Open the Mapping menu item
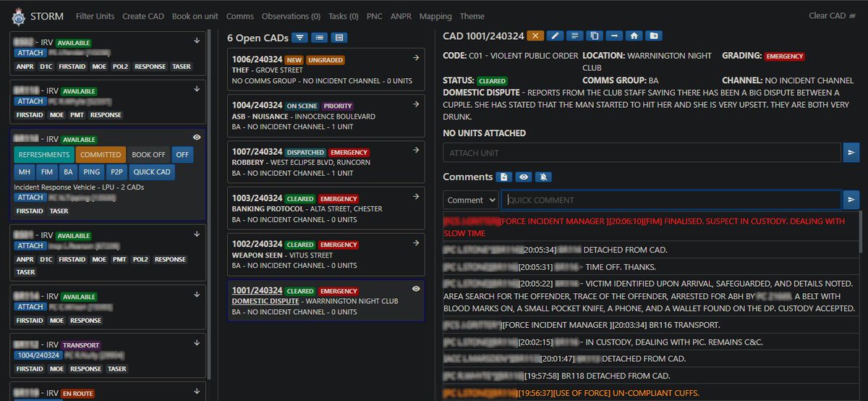Screen dimensions: 868x401 tap(435, 16)
